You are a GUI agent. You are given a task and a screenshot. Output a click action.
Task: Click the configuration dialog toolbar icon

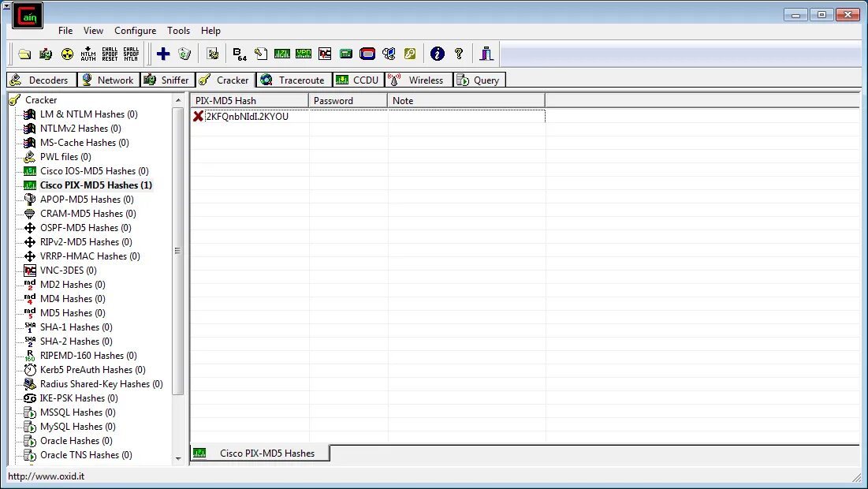(213, 54)
